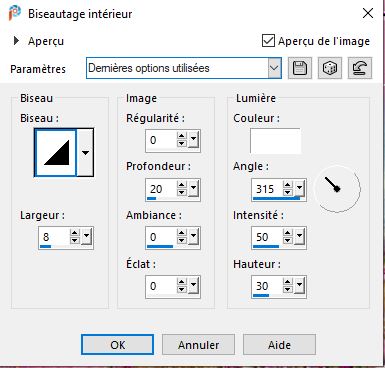
Task: Open the Profondeur slider popup arrow
Action: tap(194, 189)
